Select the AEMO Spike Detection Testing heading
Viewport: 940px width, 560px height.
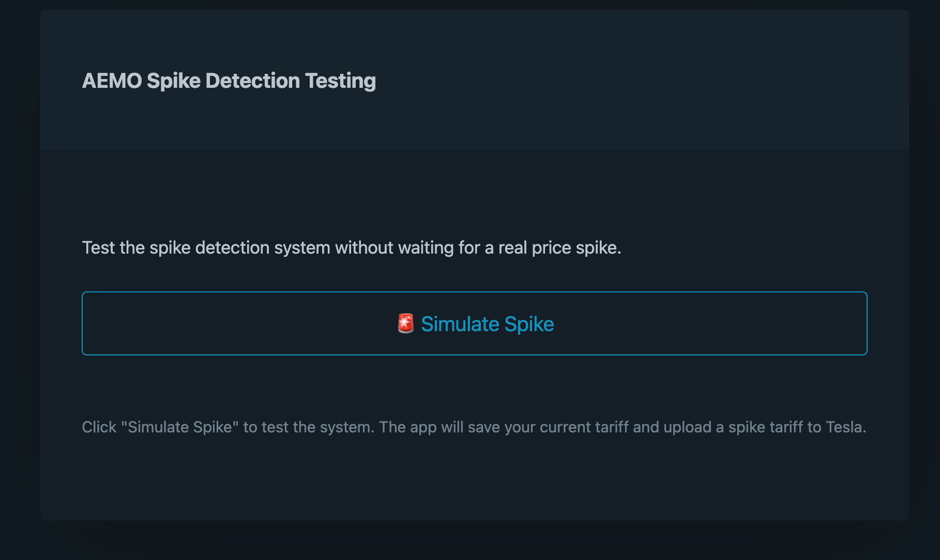[229, 81]
